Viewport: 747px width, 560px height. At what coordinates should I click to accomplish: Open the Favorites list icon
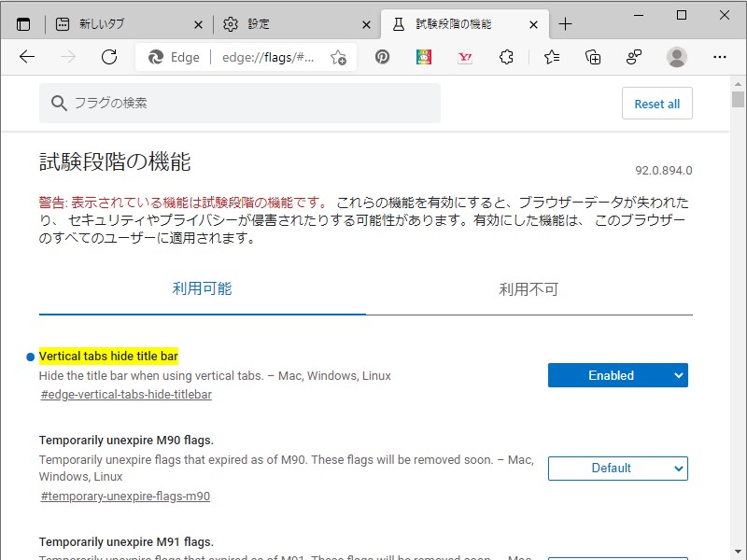pyautogui.click(x=551, y=56)
